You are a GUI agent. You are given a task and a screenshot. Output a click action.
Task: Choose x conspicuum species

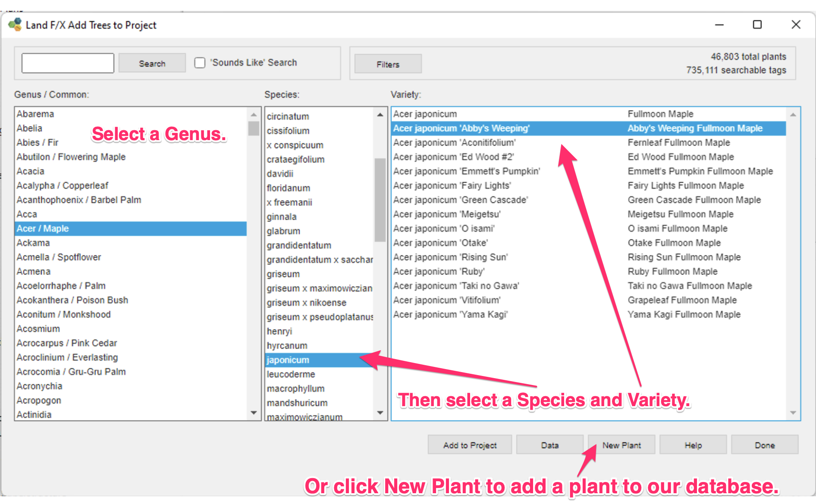319,145
